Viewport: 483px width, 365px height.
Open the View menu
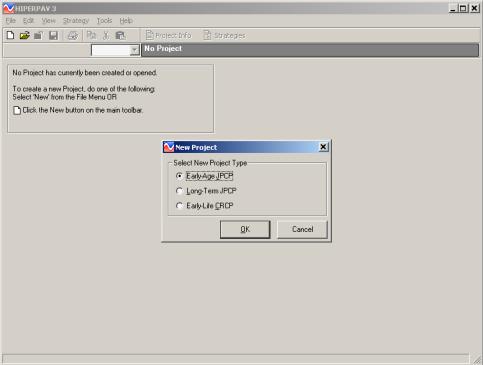49,21
